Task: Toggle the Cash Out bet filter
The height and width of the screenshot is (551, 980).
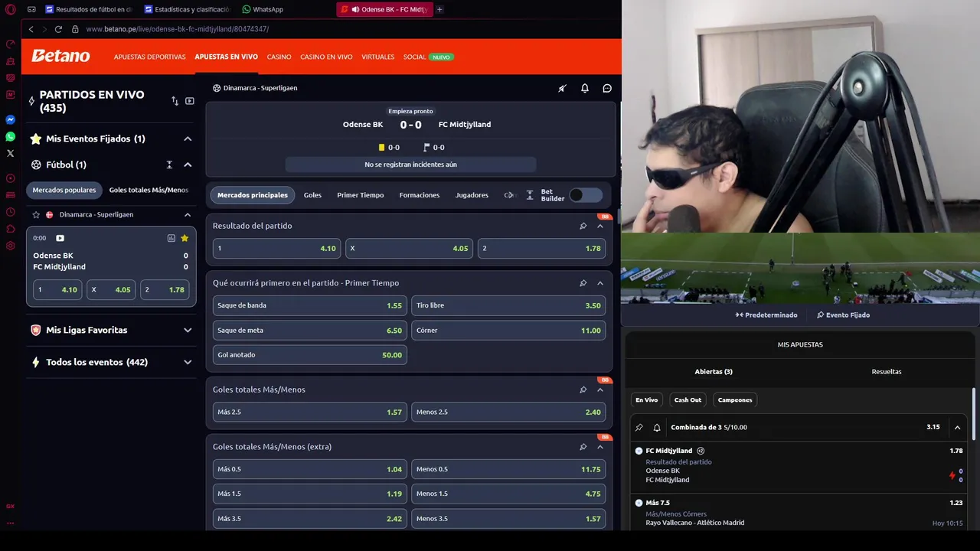Action: pos(688,399)
